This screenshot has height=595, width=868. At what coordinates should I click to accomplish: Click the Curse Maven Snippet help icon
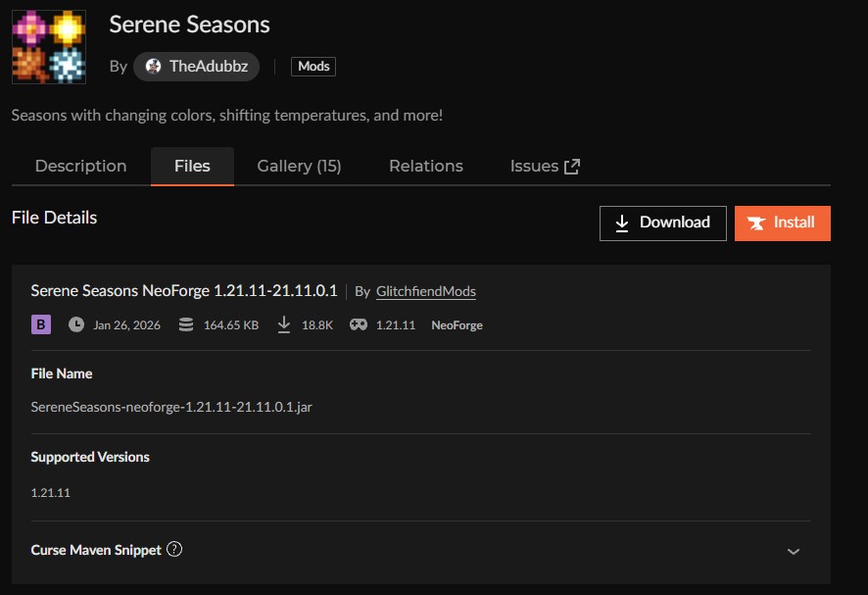pos(174,549)
